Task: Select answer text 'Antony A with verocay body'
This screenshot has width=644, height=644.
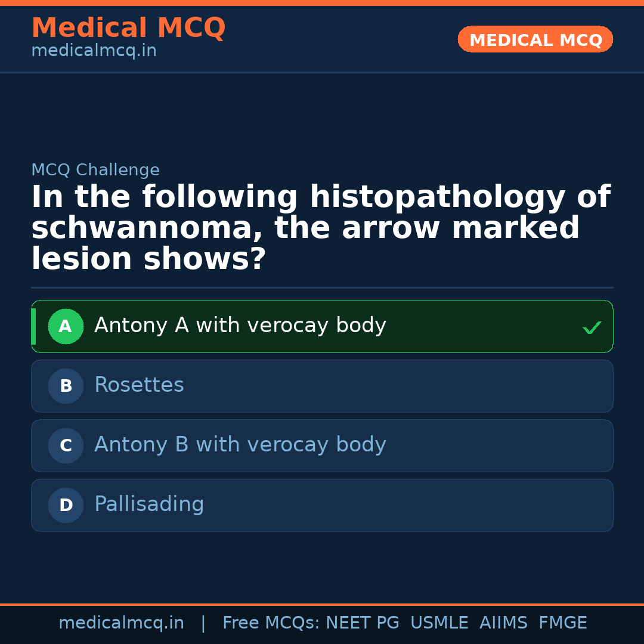Action: click(x=240, y=326)
